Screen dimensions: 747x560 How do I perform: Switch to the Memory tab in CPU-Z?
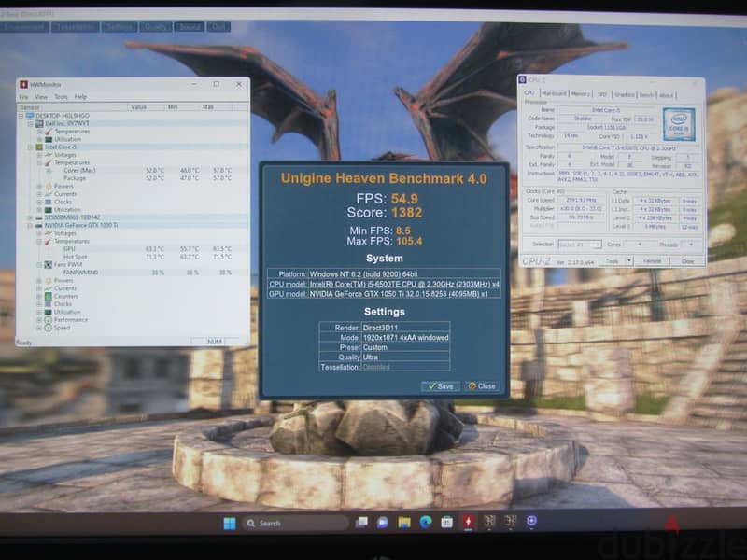[x=580, y=94]
